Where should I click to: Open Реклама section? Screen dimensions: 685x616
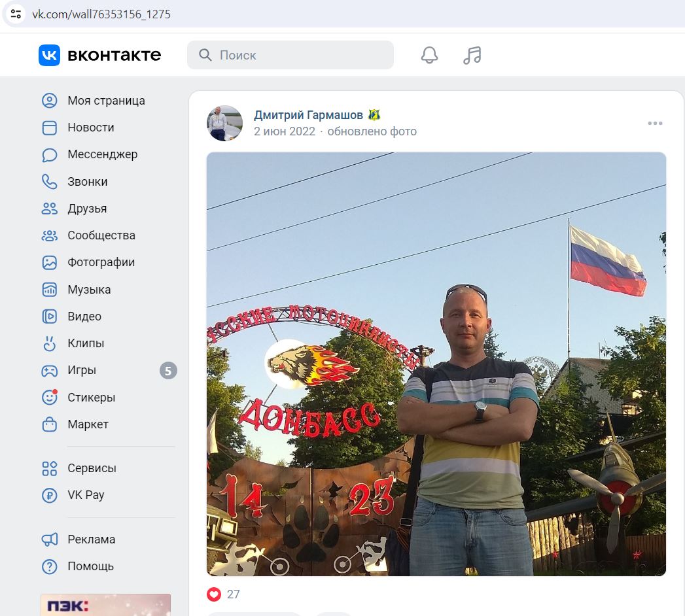(x=92, y=539)
